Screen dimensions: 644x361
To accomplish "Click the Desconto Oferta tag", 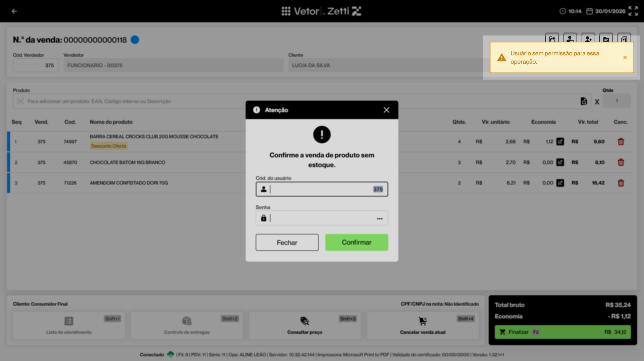I will click(x=109, y=146).
